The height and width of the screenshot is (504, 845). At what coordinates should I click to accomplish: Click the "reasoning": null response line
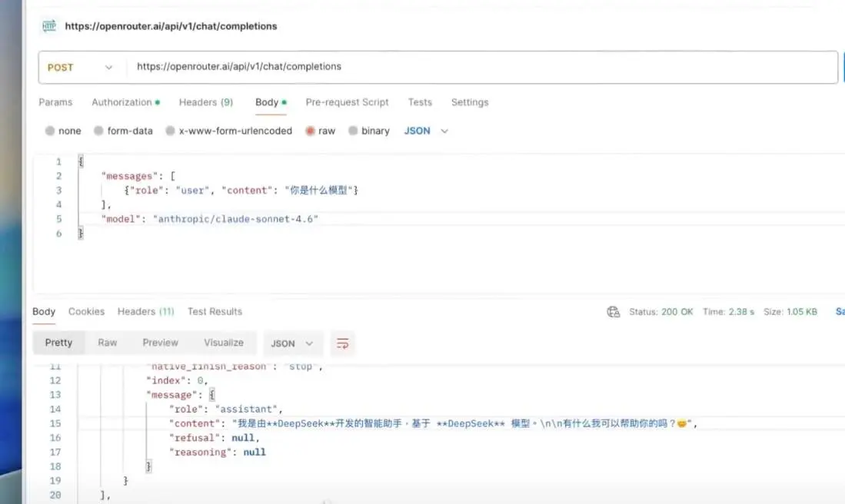tap(218, 453)
